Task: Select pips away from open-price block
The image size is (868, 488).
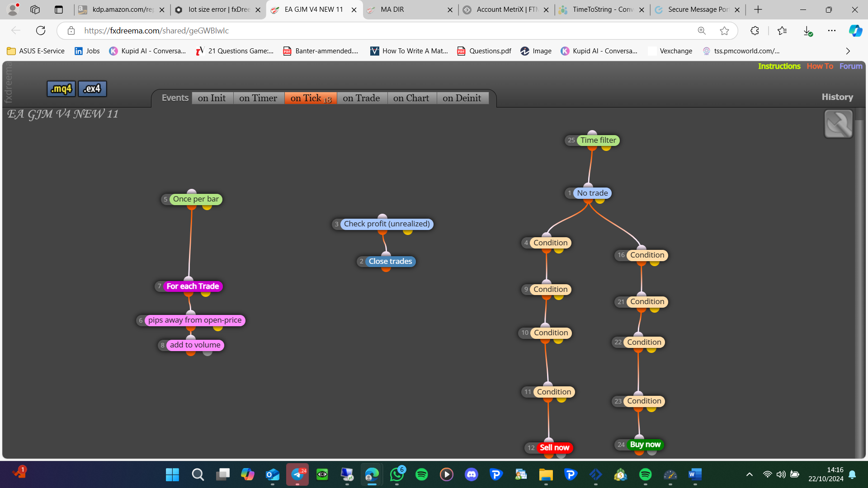Action: coord(195,320)
